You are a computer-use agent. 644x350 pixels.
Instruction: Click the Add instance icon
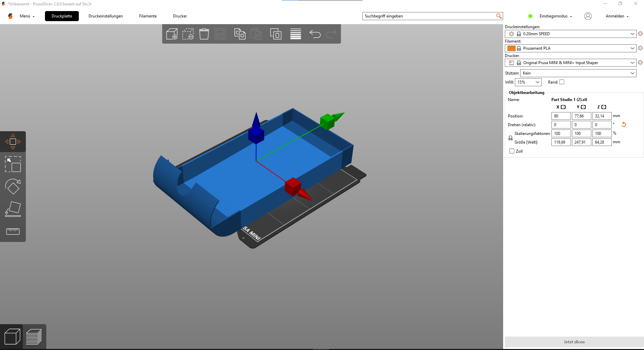pos(276,34)
